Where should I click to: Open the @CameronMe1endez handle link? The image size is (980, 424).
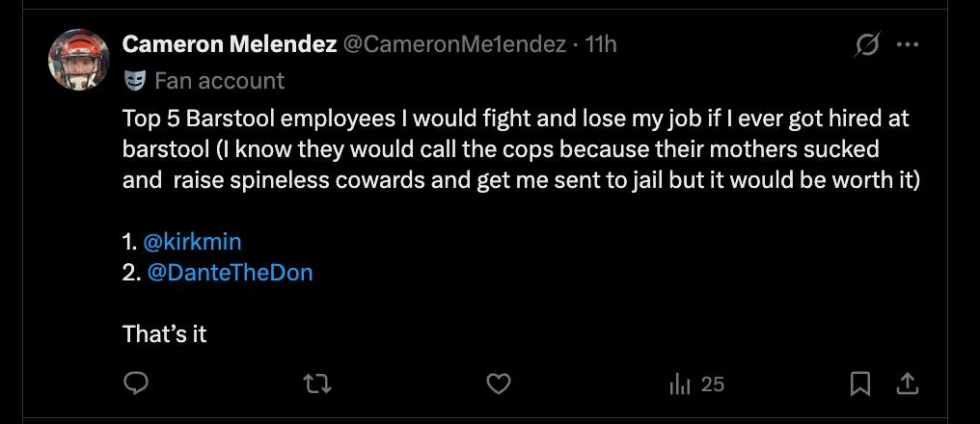click(453, 44)
